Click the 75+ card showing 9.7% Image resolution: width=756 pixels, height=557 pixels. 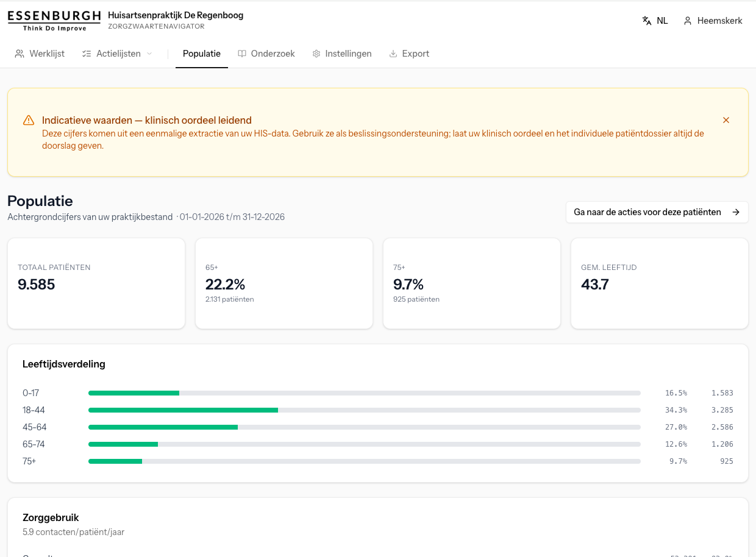[x=472, y=283]
